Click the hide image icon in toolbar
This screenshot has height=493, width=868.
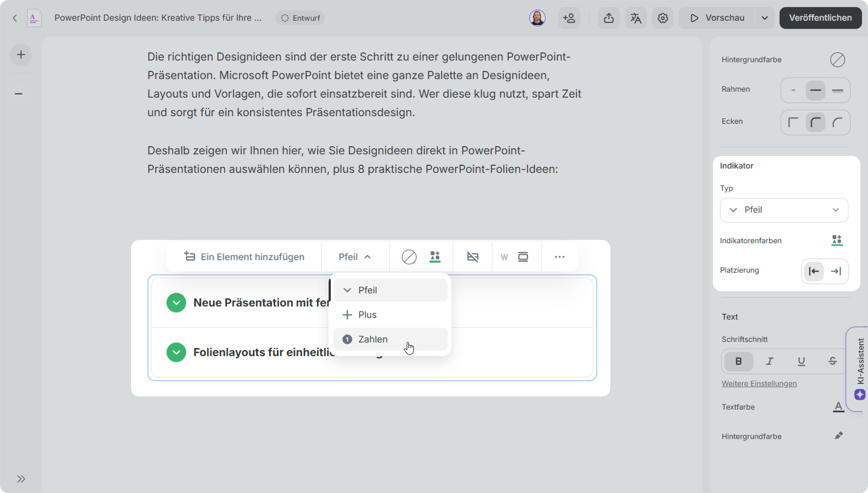tap(472, 257)
